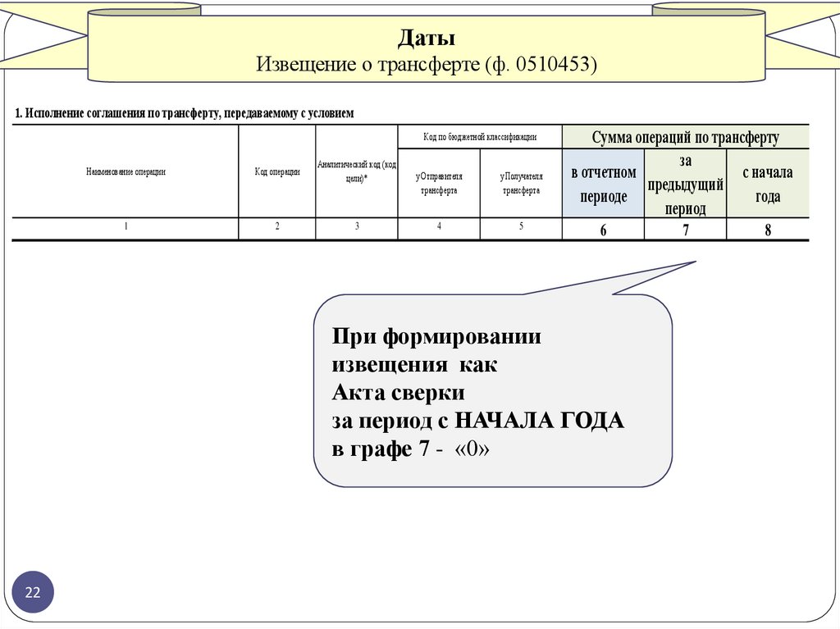
Task: Click "Код по бюджетной классификации" header
Action: (480, 137)
